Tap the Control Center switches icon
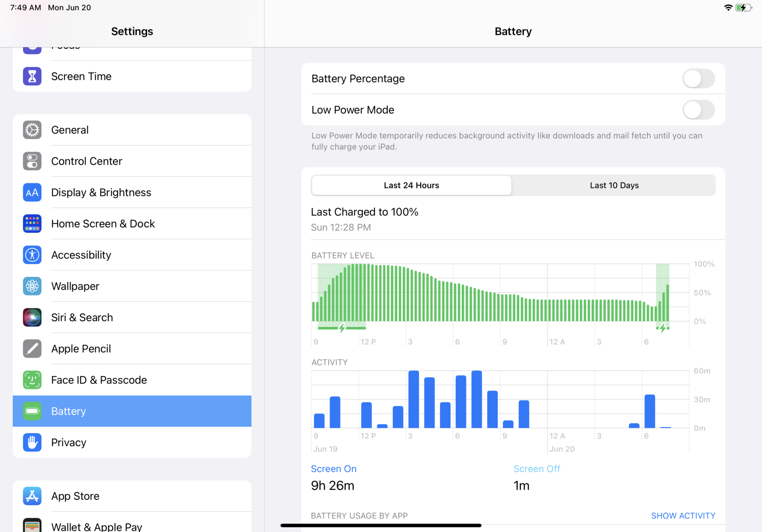Screen dimensions: 762x532 click(32, 161)
